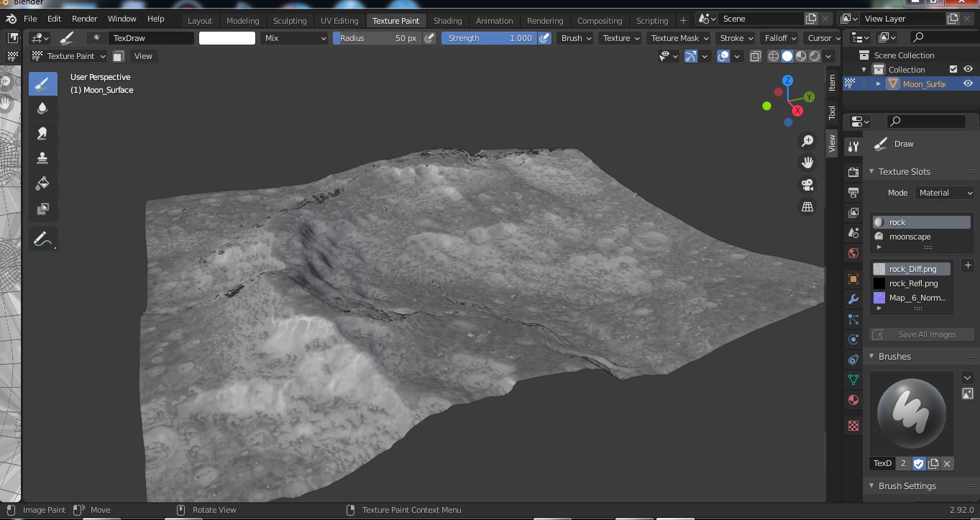The height and width of the screenshot is (520, 980).
Task: Open the Active Tool properties tab
Action: point(853,146)
